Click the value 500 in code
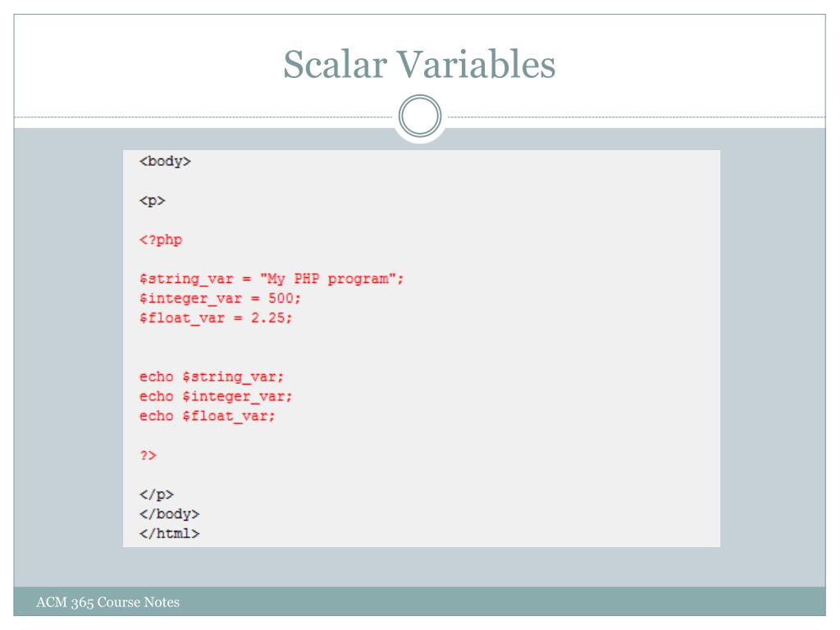Screen dimensions: 840x630 pyautogui.click(x=281, y=298)
